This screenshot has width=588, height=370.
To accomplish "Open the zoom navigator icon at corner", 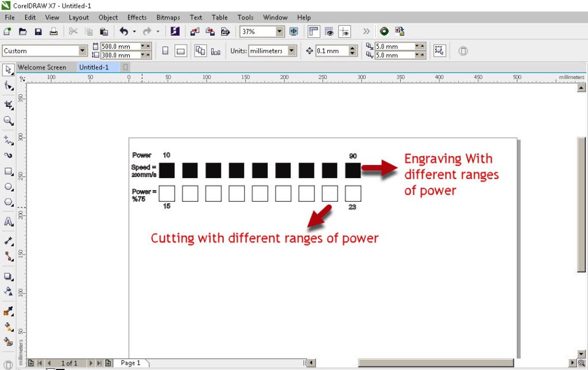I will click(581, 363).
